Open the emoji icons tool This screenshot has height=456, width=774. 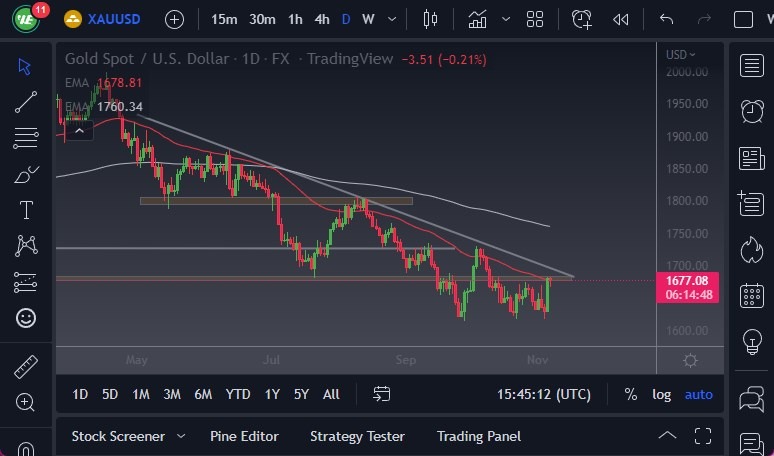(26, 318)
